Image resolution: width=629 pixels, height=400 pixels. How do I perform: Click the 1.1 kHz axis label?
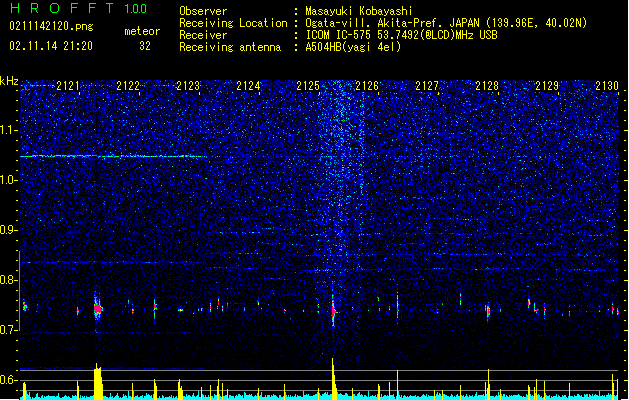pyautogui.click(x=9, y=130)
